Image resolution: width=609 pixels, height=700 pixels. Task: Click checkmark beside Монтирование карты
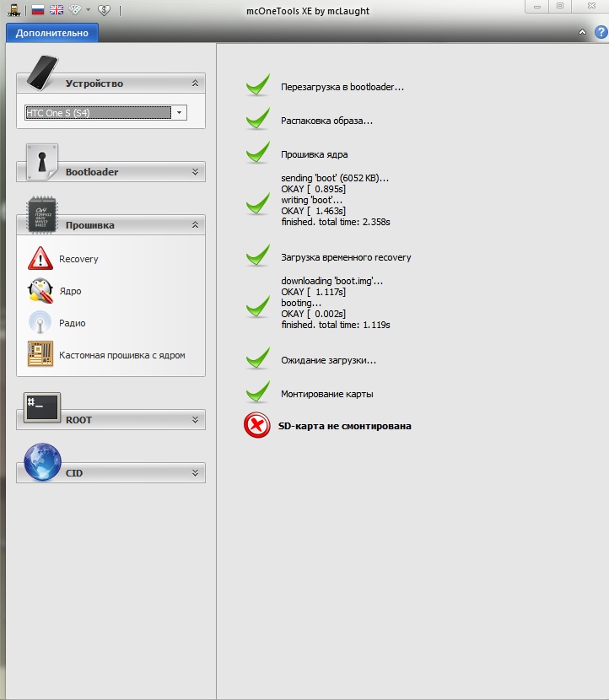[x=258, y=391]
